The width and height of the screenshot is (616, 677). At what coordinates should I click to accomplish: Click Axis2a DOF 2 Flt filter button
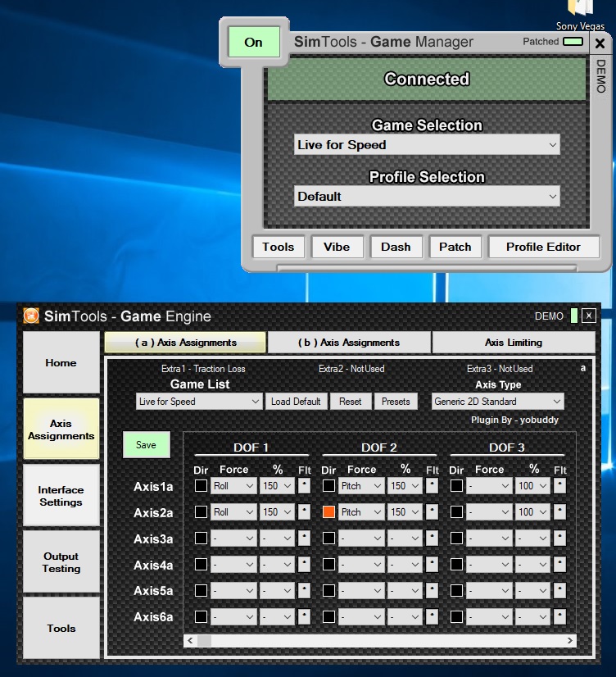pos(432,512)
